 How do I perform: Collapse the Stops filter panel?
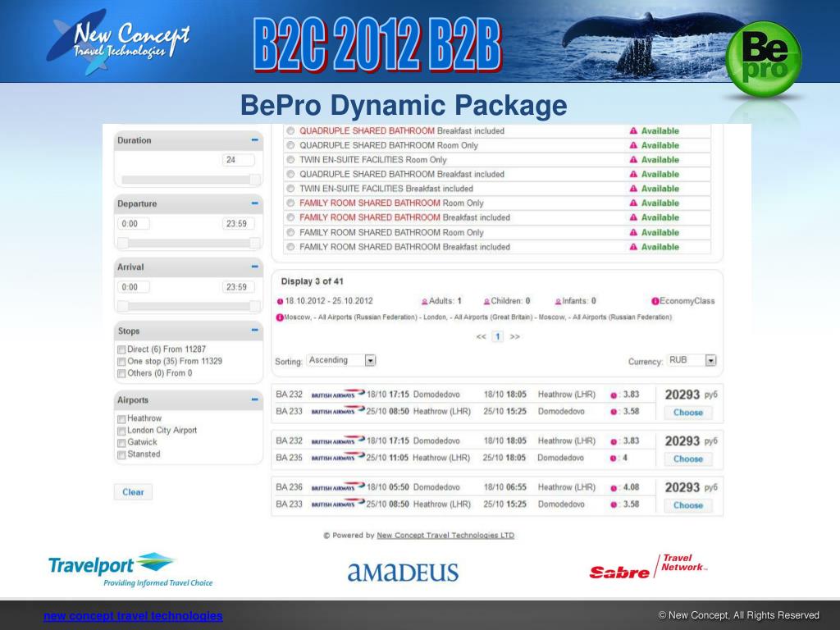click(x=254, y=331)
